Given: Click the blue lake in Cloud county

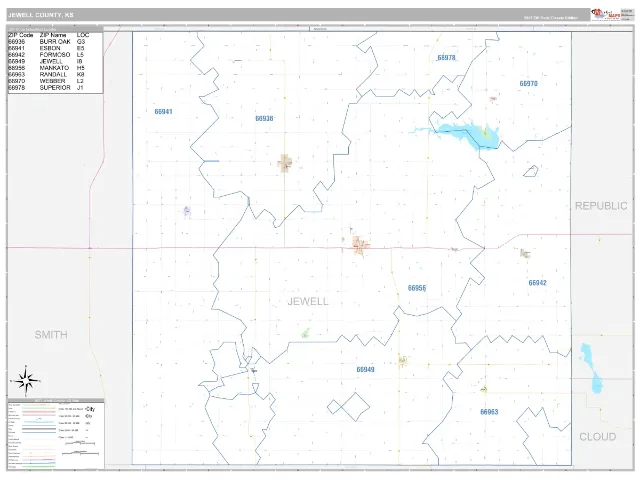Looking at the screenshot, I should (x=591, y=369).
